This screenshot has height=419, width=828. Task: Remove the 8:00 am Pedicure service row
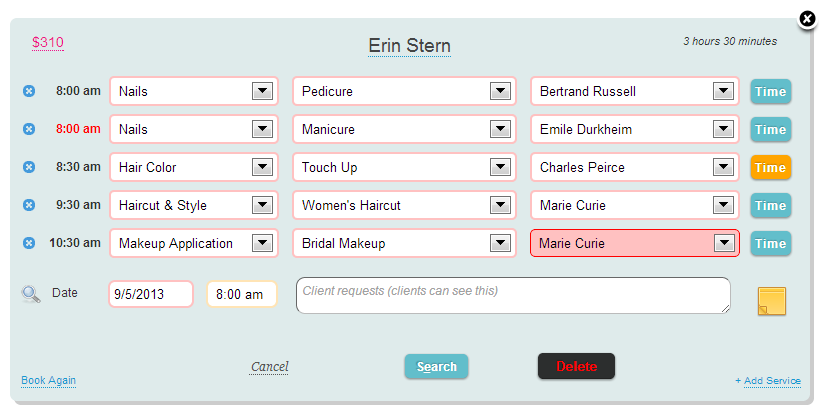(x=29, y=91)
